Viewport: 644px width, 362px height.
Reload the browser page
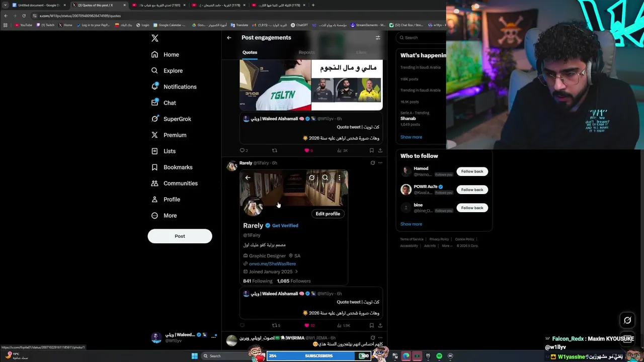24,16
